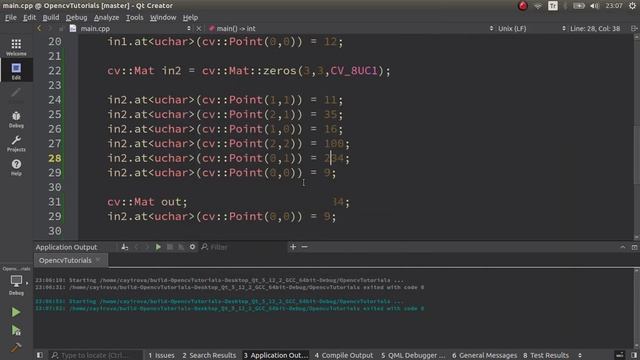
Task: Re-run application in output toolbar
Action: (158, 247)
